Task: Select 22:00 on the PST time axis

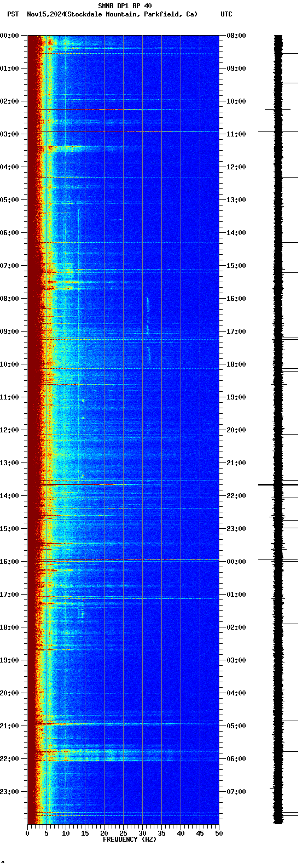Action: (9, 759)
